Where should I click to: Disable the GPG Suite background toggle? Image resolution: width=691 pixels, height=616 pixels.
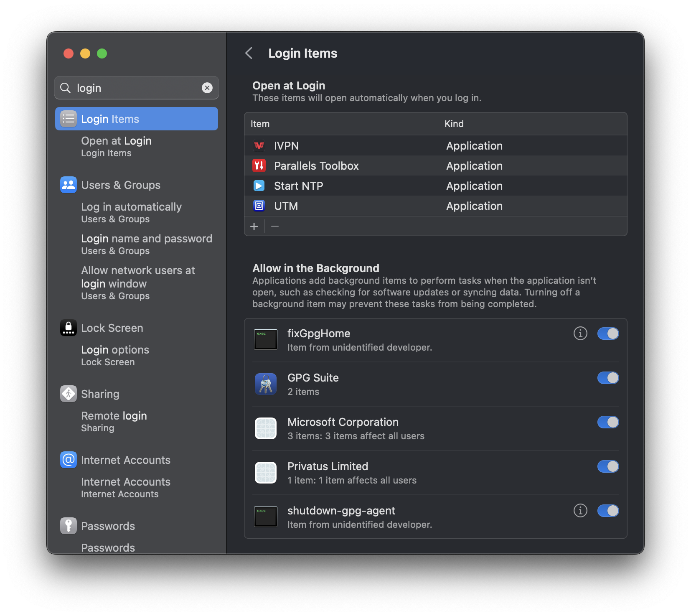click(608, 378)
